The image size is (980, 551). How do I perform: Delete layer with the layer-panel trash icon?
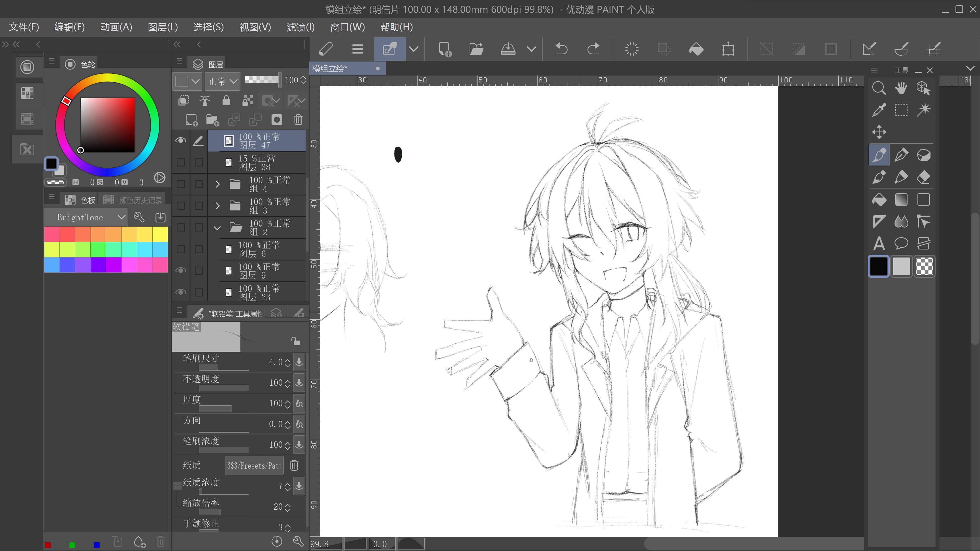pos(298,120)
